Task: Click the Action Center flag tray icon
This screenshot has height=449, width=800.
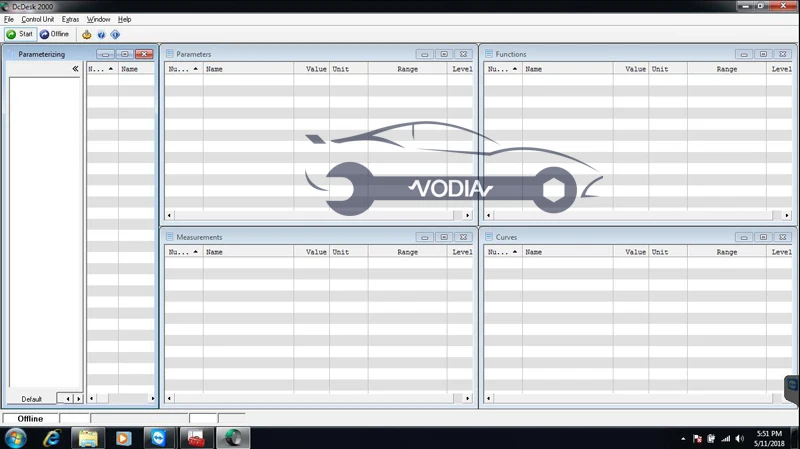Action: coord(697,439)
